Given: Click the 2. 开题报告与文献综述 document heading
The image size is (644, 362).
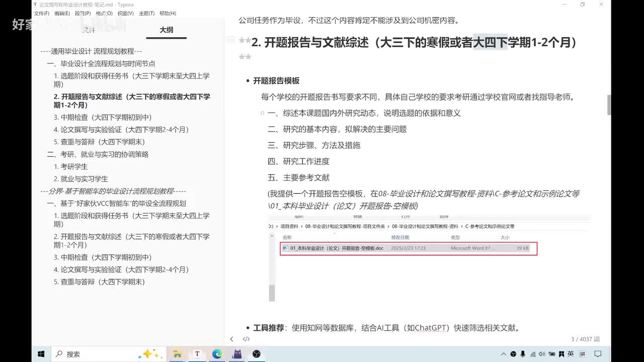Looking at the screenshot, I should [x=414, y=42].
